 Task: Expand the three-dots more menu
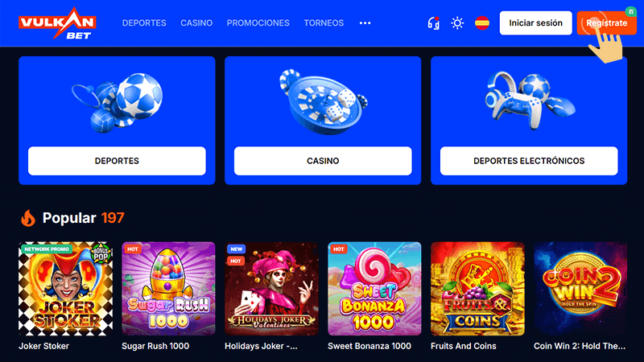pyautogui.click(x=365, y=23)
